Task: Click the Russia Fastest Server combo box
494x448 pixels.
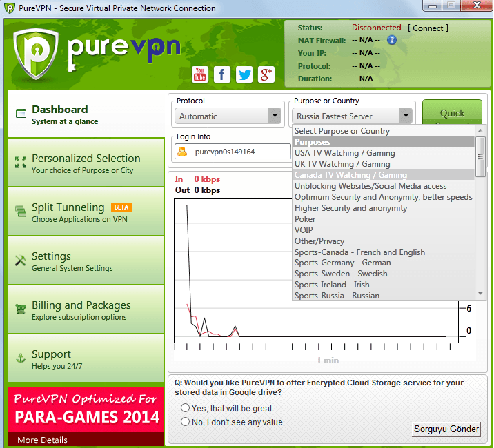Action: point(353,116)
